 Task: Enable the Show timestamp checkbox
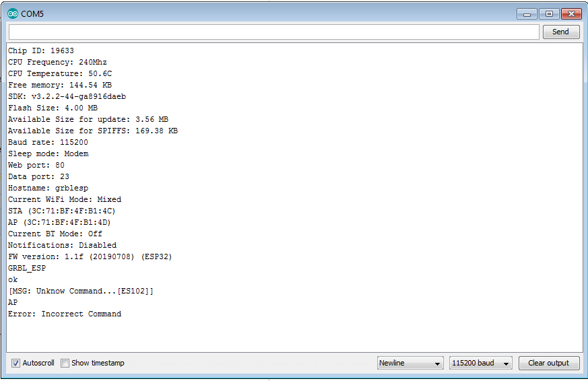[x=65, y=363]
